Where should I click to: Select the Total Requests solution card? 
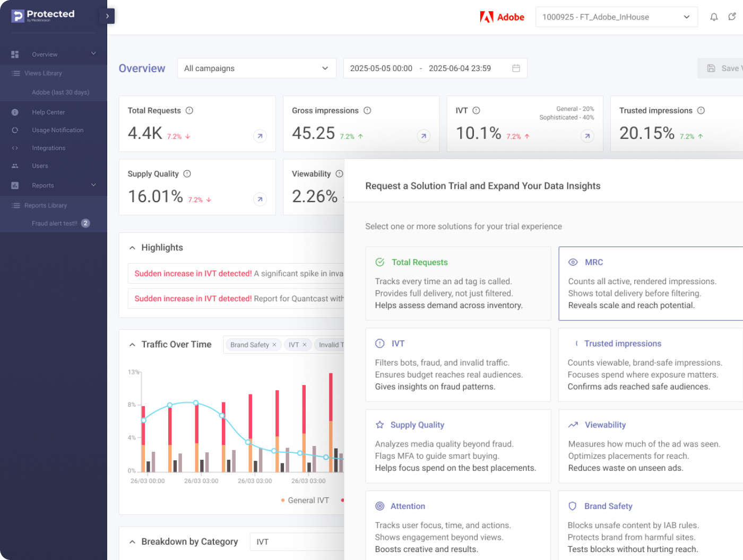pyautogui.click(x=457, y=283)
